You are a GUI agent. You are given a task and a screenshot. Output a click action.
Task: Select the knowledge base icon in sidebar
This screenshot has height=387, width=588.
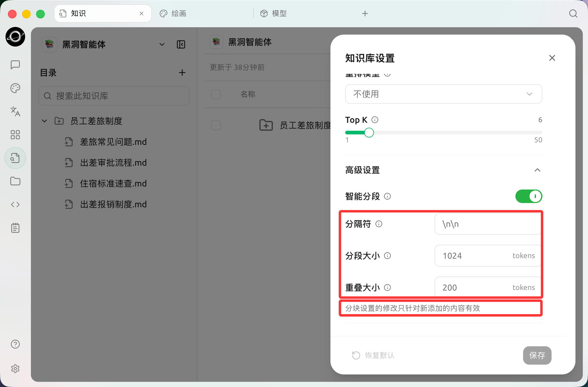pos(15,158)
